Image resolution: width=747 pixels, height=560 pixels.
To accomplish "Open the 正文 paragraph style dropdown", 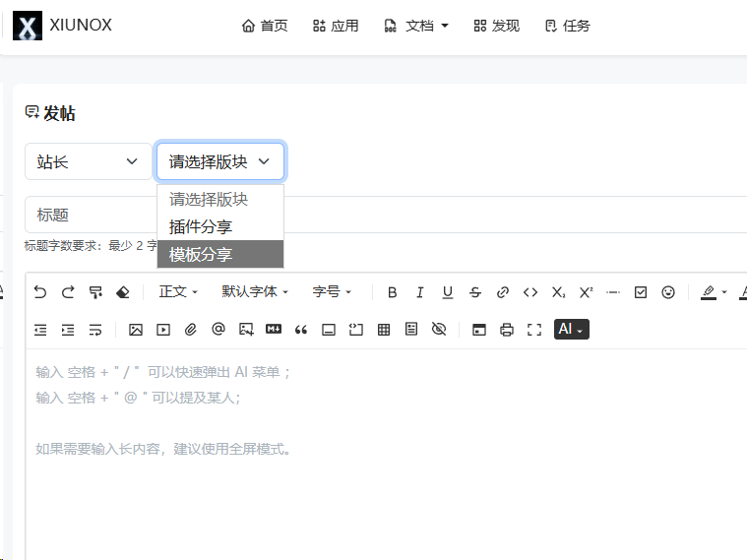I will pos(178,291).
